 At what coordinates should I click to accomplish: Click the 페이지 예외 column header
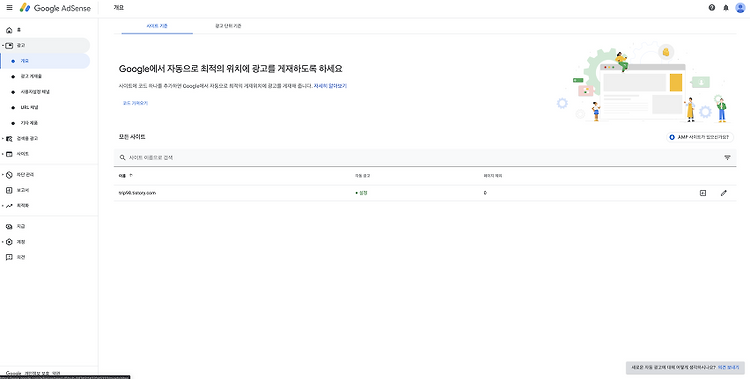(x=493, y=176)
